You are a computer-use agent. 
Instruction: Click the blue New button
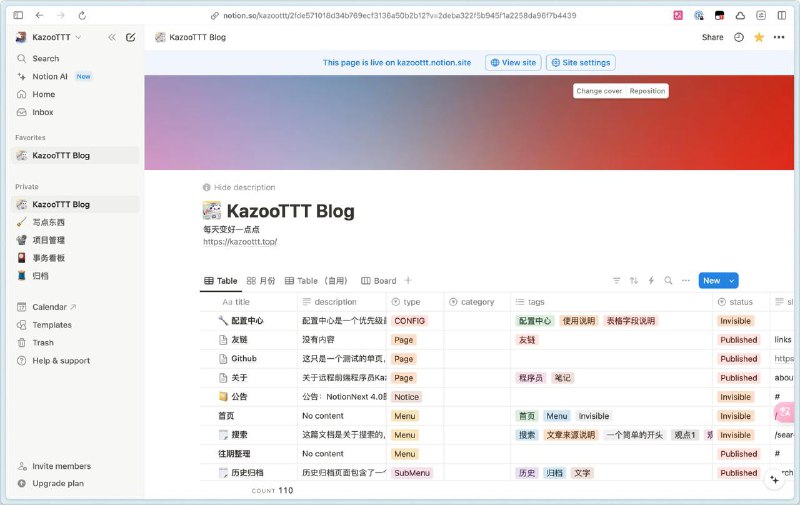coord(712,281)
